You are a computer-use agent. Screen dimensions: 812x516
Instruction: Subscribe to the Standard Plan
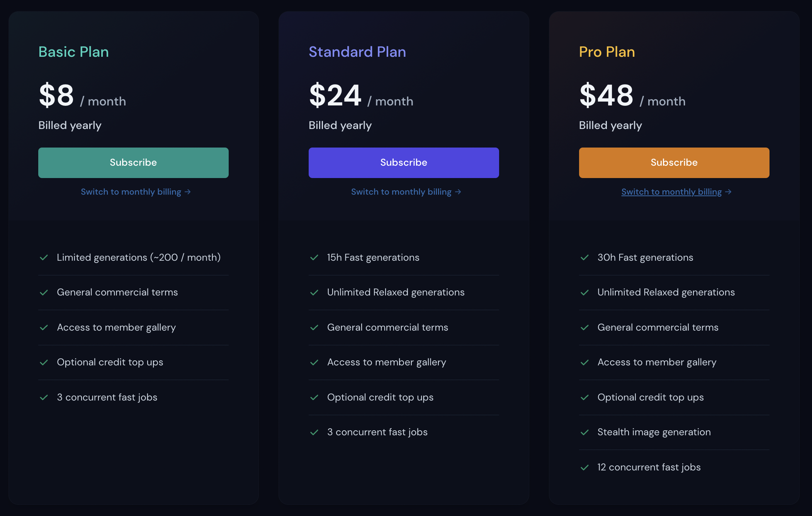click(404, 163)
